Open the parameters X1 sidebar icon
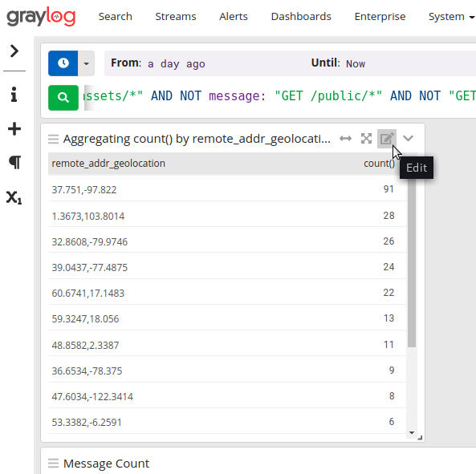 tap(14, 197)
